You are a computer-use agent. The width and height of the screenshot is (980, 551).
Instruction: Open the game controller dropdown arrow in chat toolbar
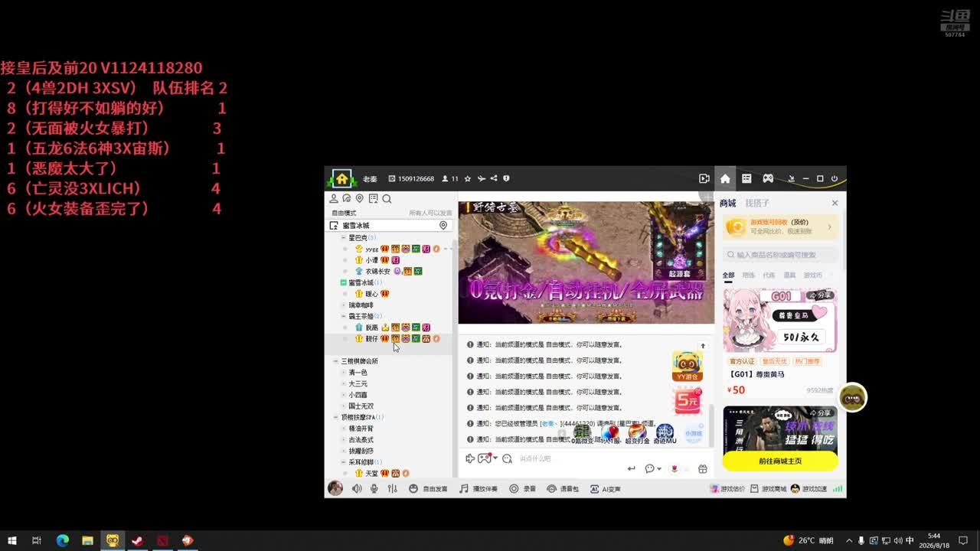[495, 458]
